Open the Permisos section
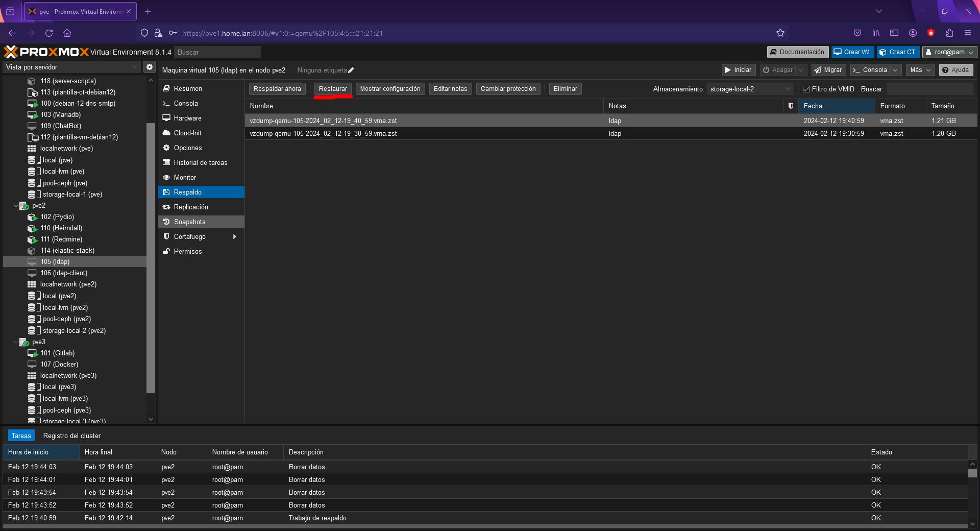The width and height of the screenshot is (980, 531). 201,252
